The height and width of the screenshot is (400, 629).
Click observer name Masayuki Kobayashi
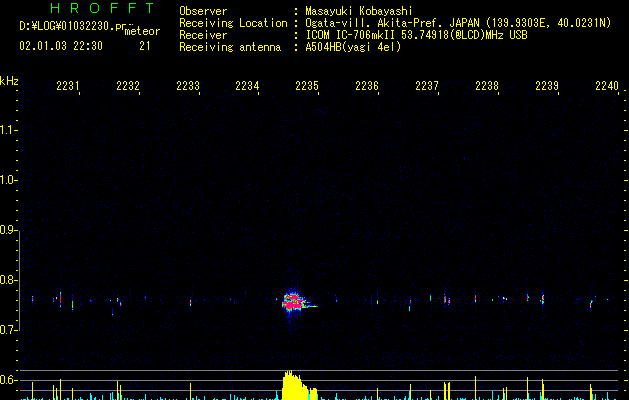click(359, 11)
